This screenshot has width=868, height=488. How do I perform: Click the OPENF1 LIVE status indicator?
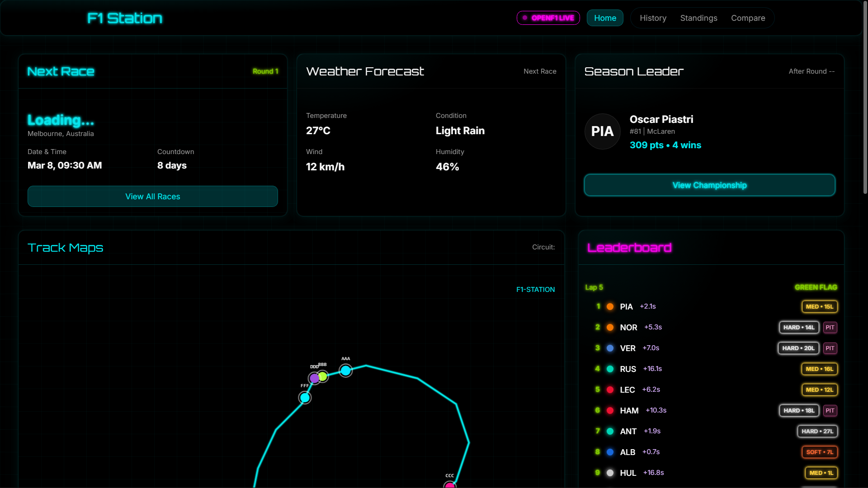548,18
